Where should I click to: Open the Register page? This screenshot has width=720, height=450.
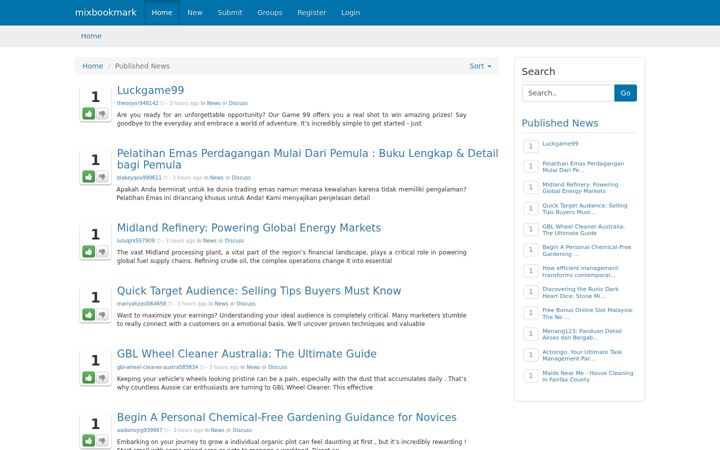point(311,12)
